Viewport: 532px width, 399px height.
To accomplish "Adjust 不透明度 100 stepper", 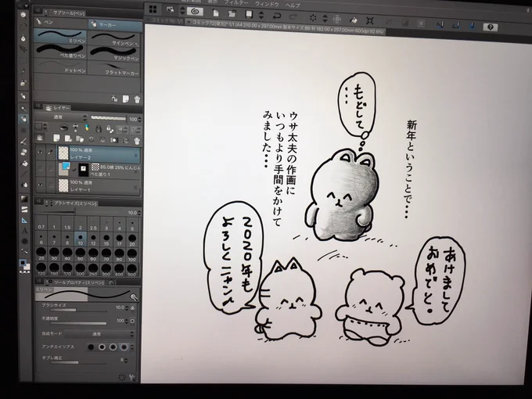I will coord(127,321).
